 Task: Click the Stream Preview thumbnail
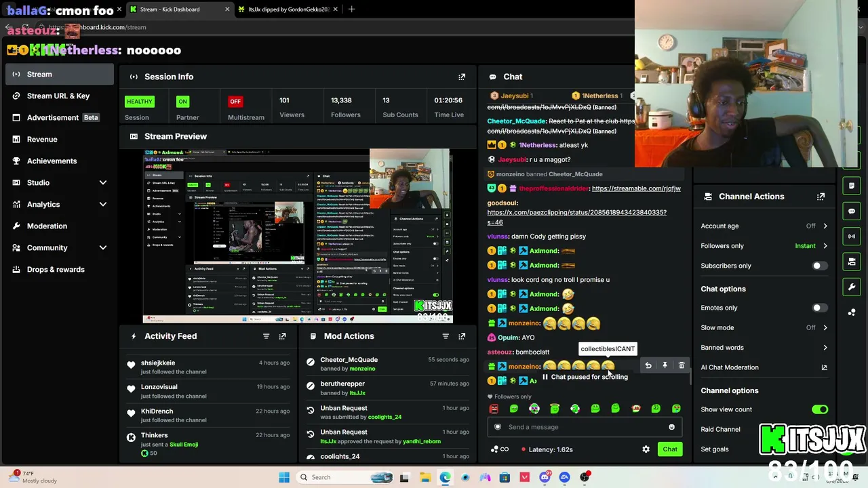pyautogui.click(x=298, y=236)
